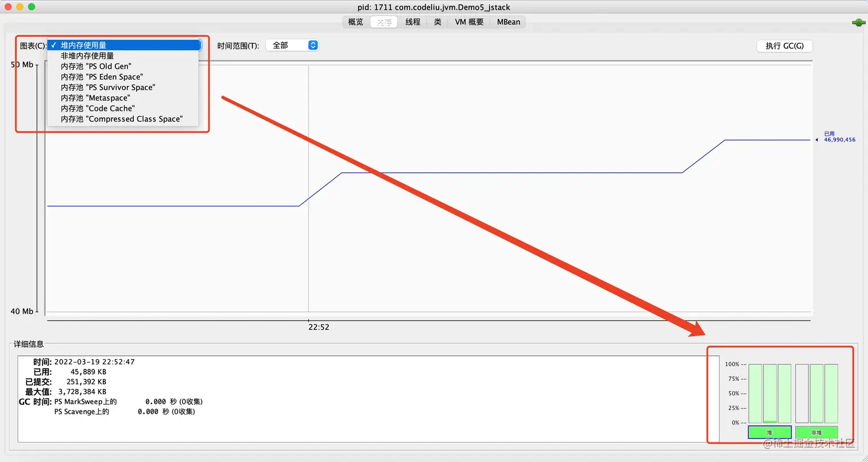
Task: Click the PS Scavenge GC time line
Action: 125,411
